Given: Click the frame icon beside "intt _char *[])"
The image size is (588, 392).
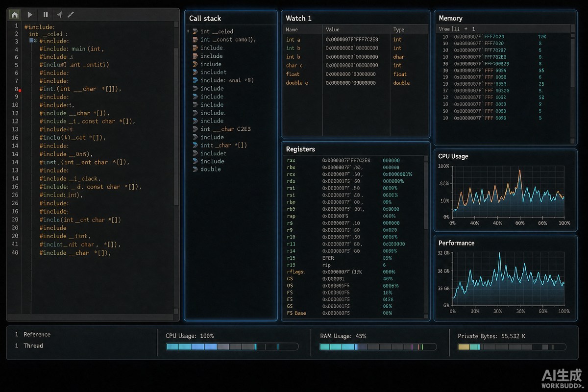Looking at the screenshot, I should pos(195,145).
